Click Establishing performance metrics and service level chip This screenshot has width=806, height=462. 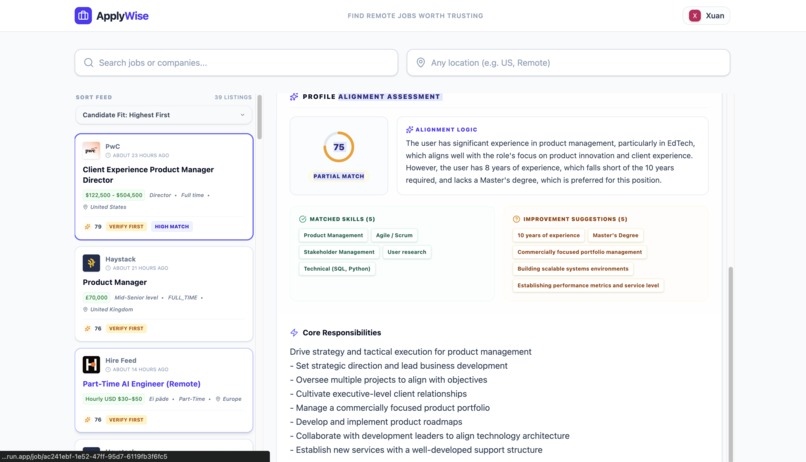pyautogui.click(x=588, y=285)
